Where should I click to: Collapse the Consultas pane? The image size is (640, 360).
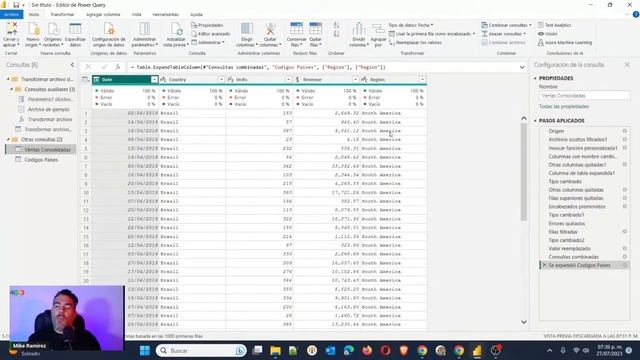pyautogui.click(x=72, y=64)
